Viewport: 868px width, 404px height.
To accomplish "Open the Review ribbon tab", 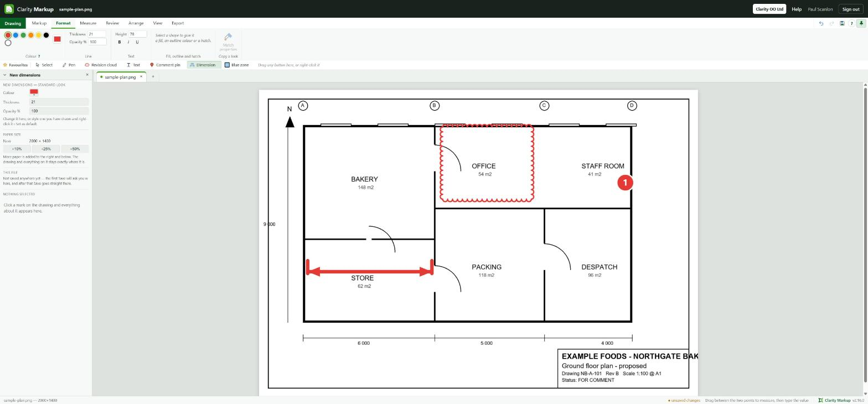I will 112,23.
